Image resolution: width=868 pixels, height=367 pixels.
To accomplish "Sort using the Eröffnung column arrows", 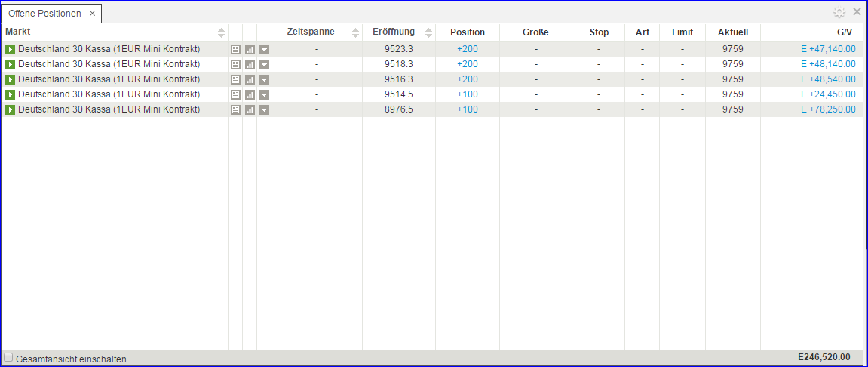I will pyautogui.click(x=428, y=32).
